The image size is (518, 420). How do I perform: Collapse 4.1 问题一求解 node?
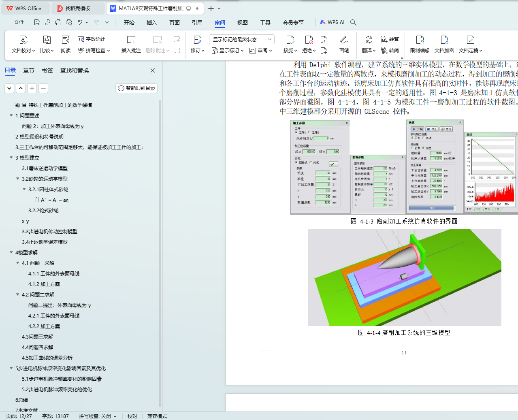18,263
